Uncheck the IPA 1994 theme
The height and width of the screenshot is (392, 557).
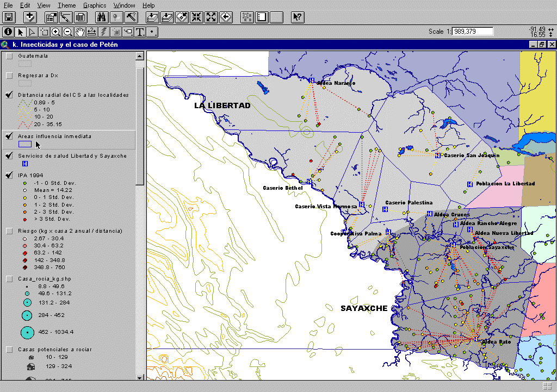tap(9, 175)
